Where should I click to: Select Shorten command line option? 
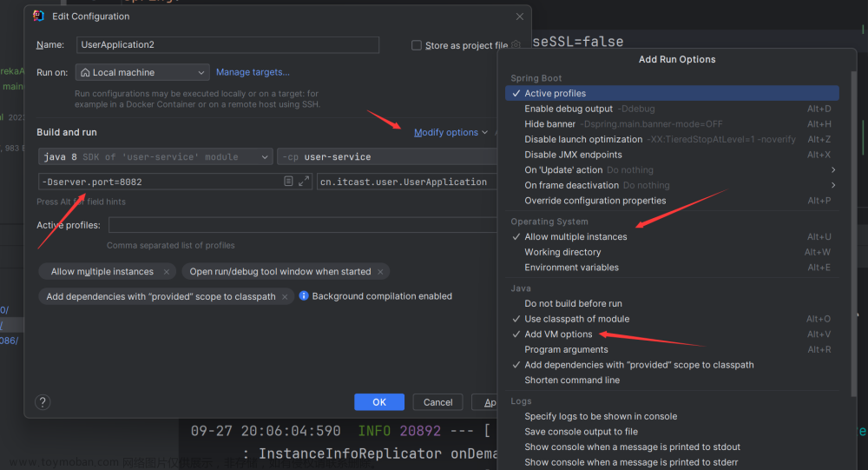pos(672,381)
